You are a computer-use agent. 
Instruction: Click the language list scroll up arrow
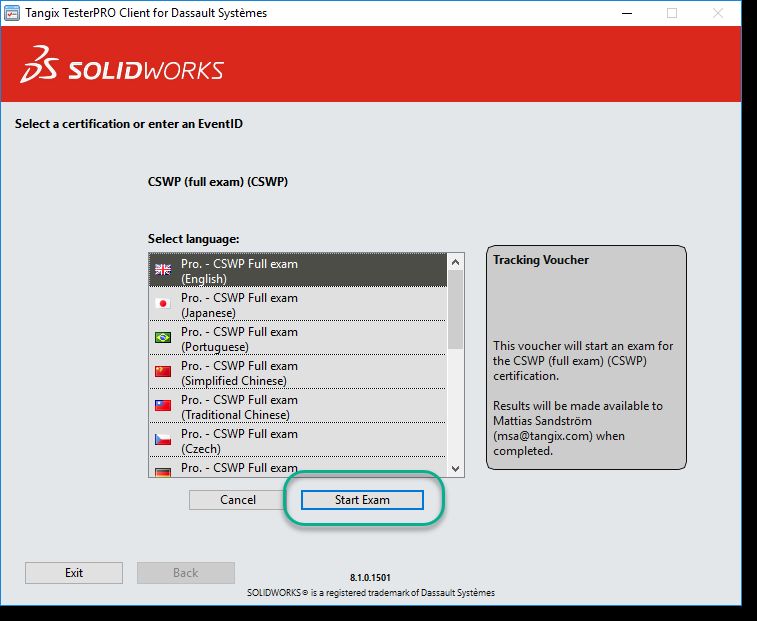(x=455, y=262)
